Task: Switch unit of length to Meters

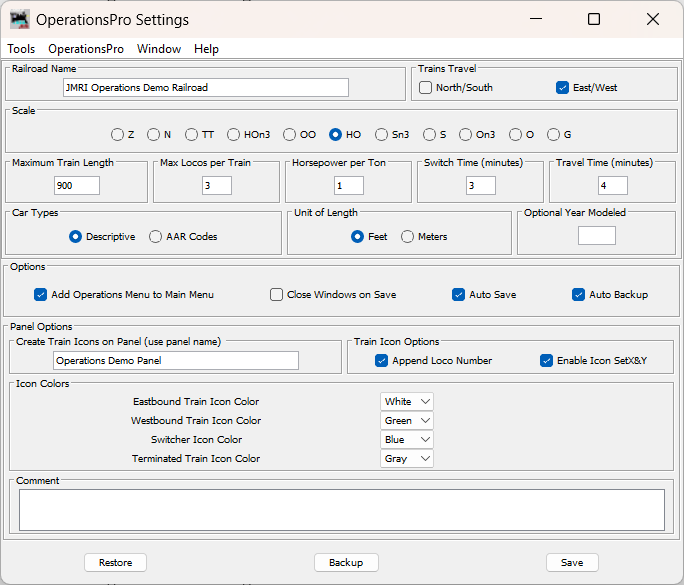Action: (407, 236)
